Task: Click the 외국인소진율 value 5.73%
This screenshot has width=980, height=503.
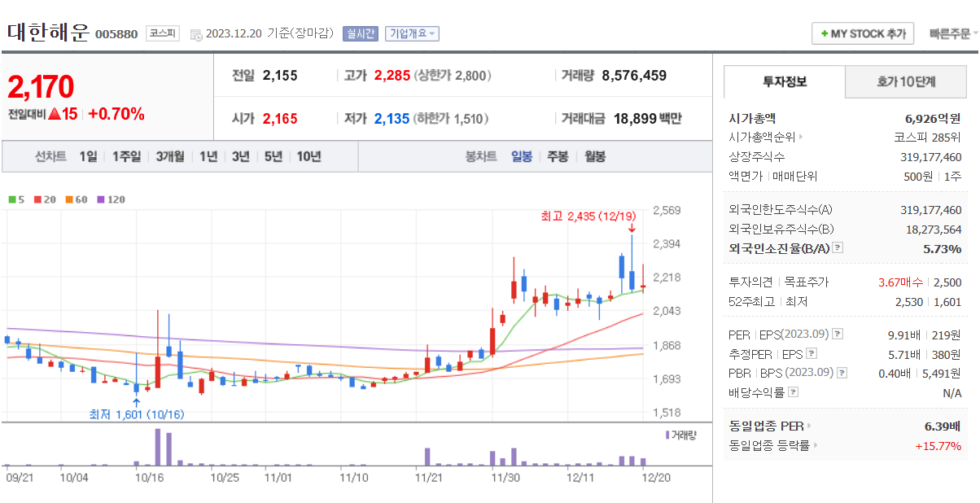Action: (x=943, y=248)
